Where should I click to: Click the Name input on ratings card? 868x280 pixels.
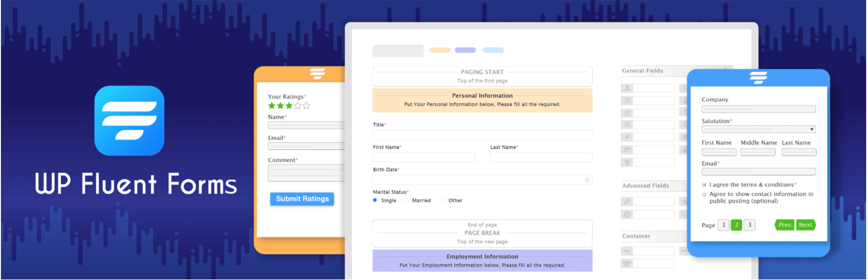[307, 125]
